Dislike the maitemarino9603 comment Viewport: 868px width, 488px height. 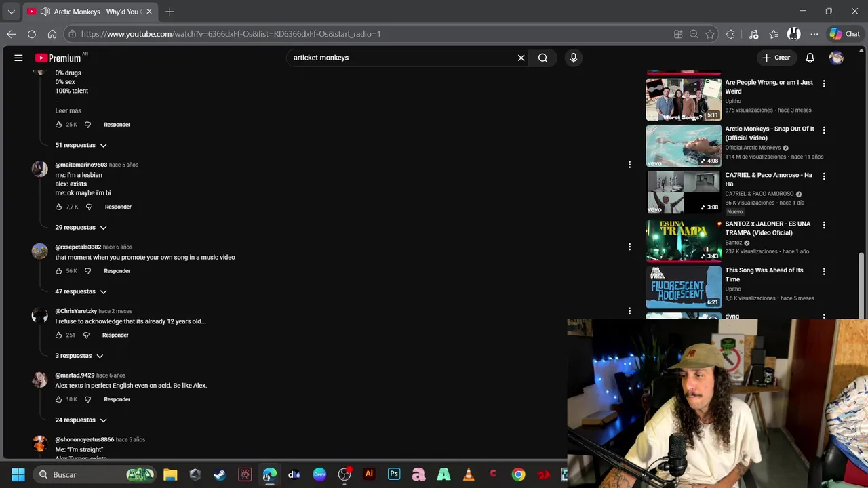pos(89,207)
